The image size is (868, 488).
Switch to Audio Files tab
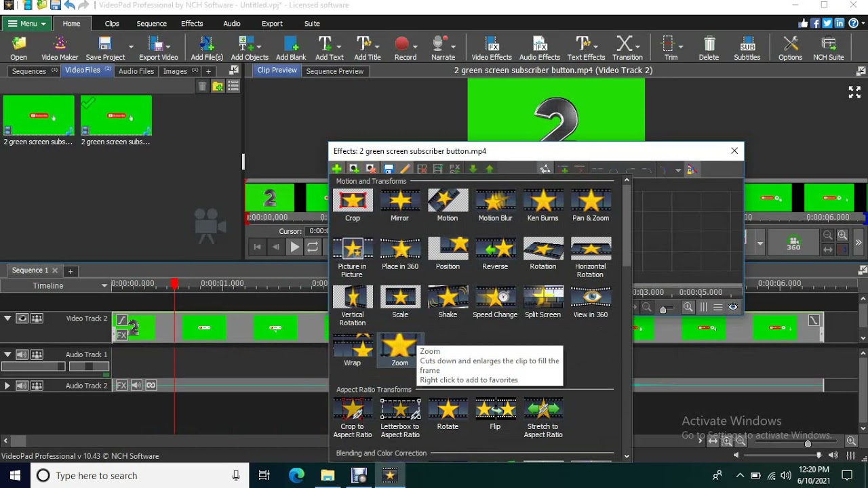(136, 71)
